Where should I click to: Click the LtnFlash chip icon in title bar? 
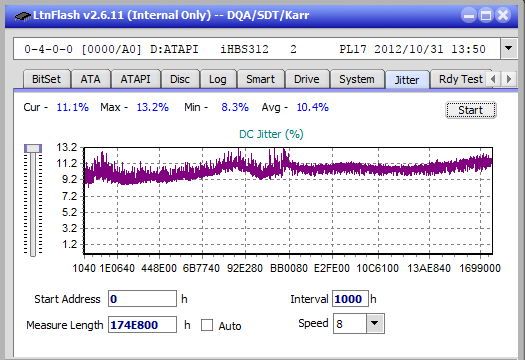click(23, 15)
